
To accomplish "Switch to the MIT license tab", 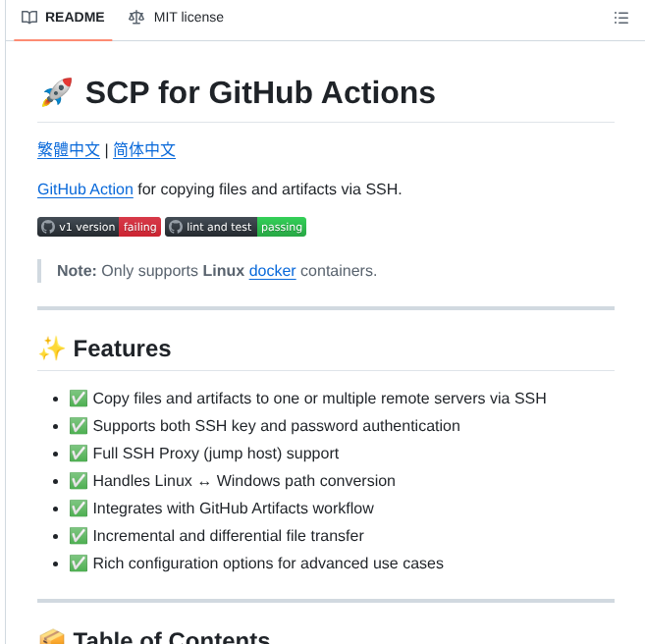I will [176, 18].
